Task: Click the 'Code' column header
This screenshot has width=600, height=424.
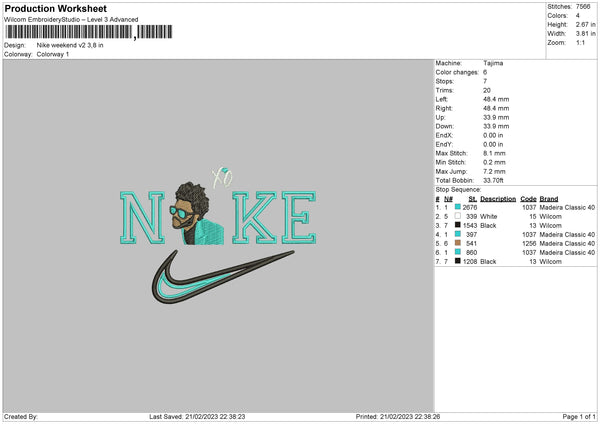Action: pyautogui.click(x=528, y=199)
